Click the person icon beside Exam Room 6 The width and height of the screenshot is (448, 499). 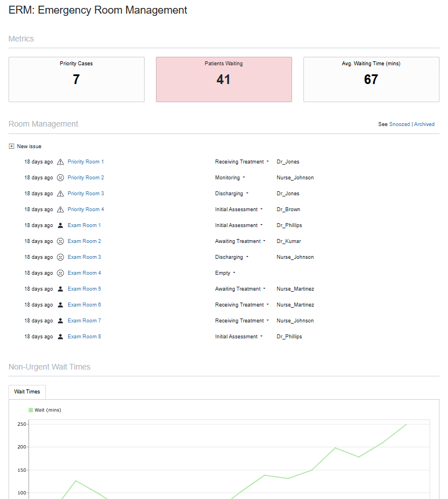[x=60, y=305]
